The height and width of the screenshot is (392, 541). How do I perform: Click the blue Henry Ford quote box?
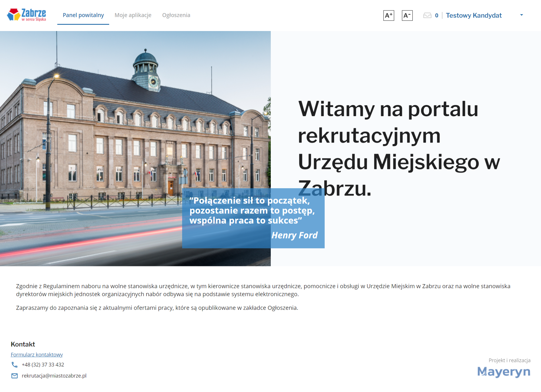tap(253, 218)
